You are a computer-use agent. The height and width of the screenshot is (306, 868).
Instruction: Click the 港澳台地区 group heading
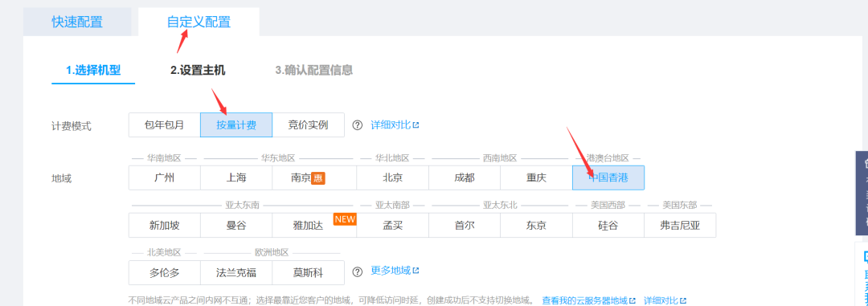[x=608, y=158]
